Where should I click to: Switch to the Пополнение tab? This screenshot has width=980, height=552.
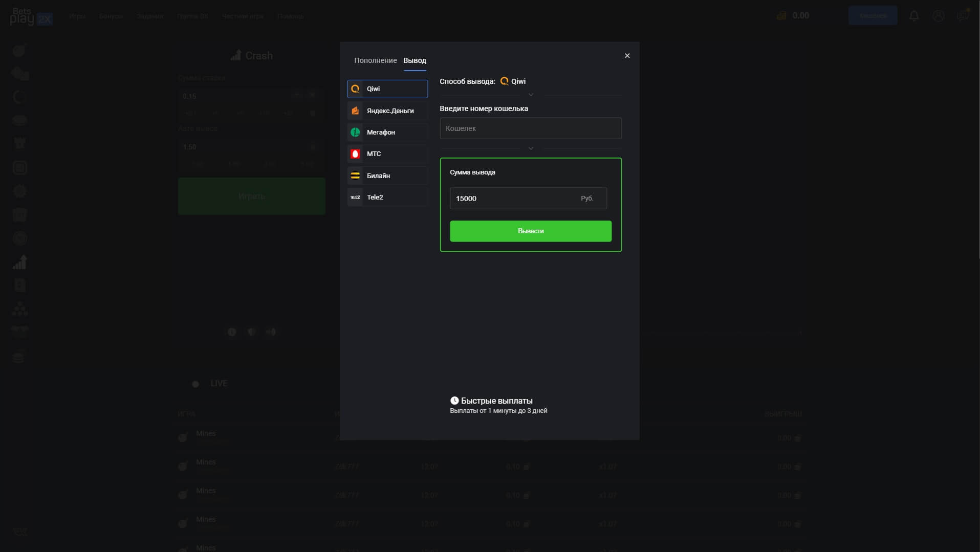point(375,60)
